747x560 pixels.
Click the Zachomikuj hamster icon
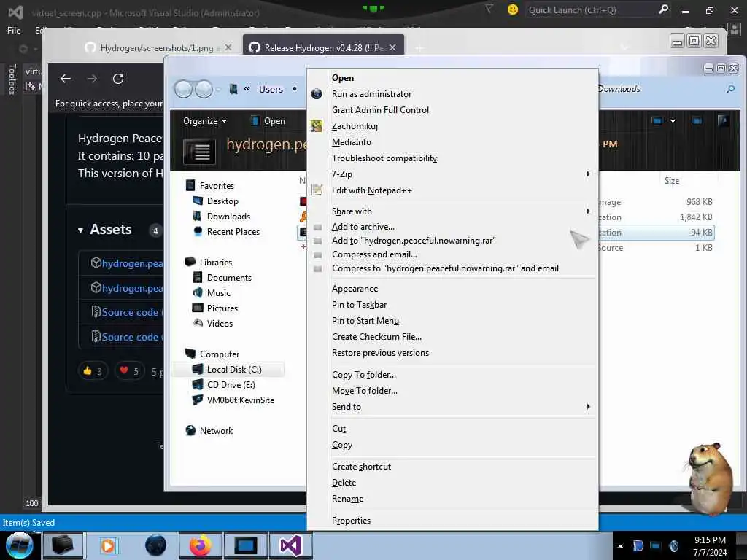(x=317, y=126)
